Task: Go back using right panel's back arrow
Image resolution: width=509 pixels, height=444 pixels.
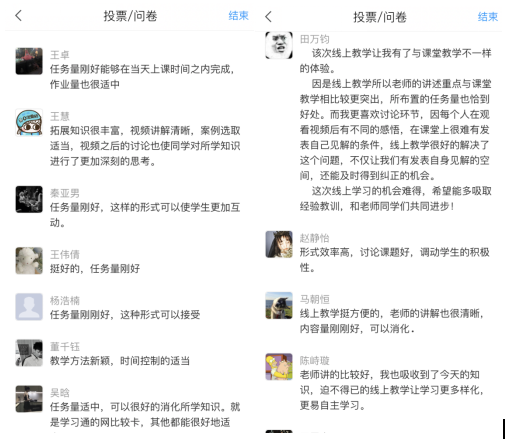Action: (268, 16)
